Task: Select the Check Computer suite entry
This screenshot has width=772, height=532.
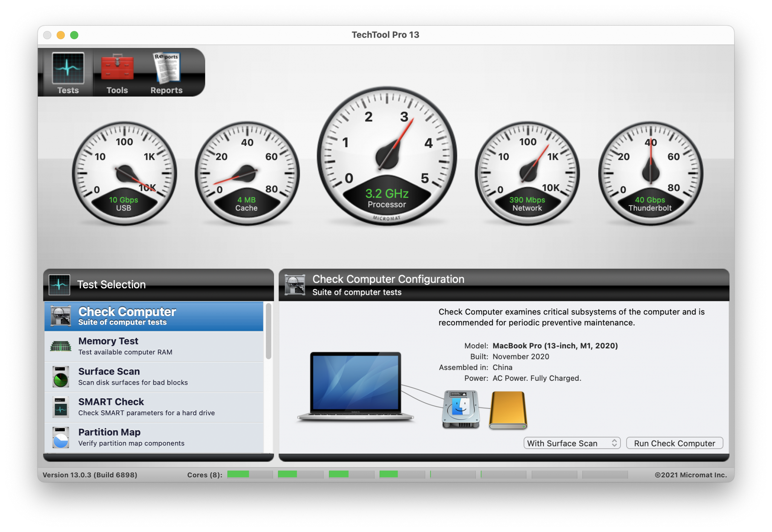Action: click(x=151, y=316)
